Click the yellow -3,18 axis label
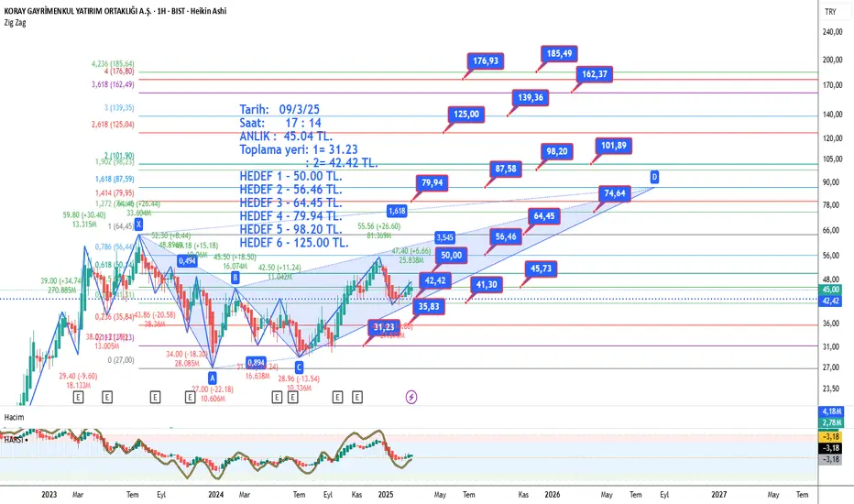Screen dimensions: 854x504 coord(830,436)
